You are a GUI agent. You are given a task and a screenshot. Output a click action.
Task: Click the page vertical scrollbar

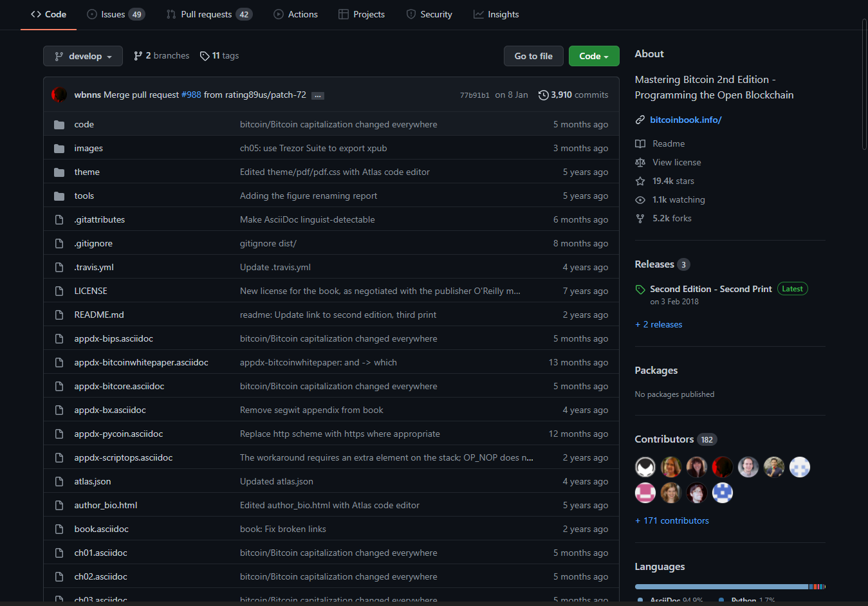pyautogui.click(x=864, y=84)
